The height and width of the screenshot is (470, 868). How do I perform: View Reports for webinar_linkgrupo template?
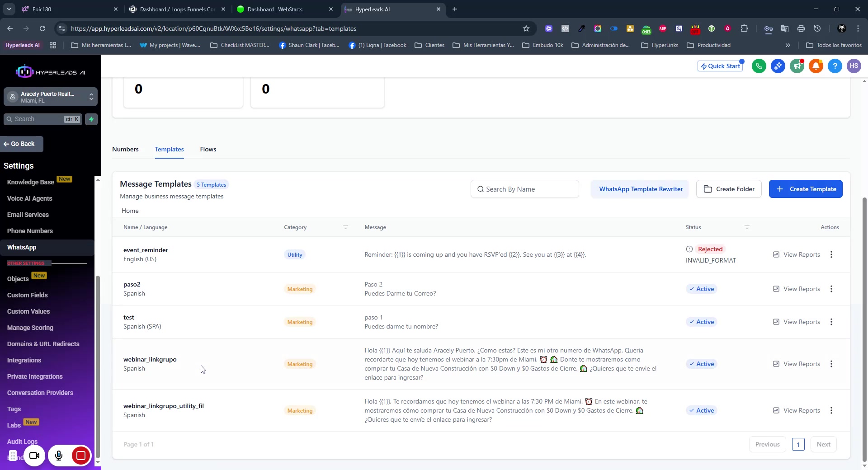(x=797, y=364)
